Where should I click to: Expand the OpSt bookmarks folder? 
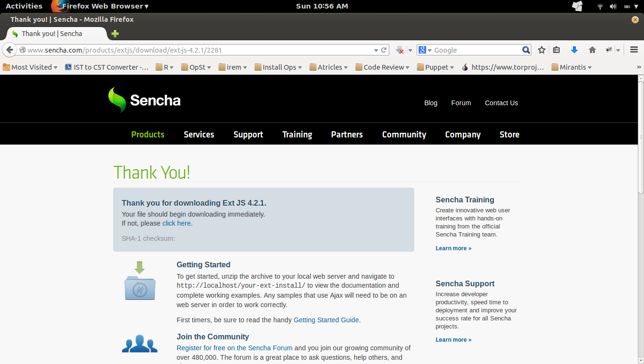[196, 67]
